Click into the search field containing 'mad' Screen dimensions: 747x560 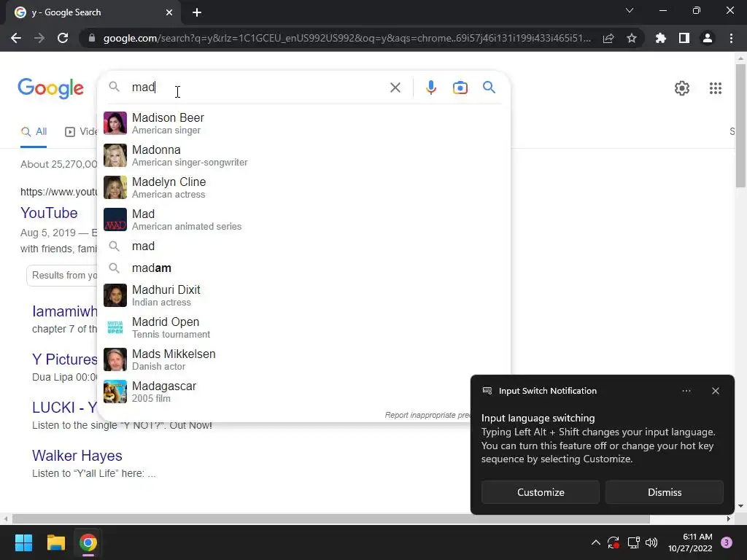(258, 87)
